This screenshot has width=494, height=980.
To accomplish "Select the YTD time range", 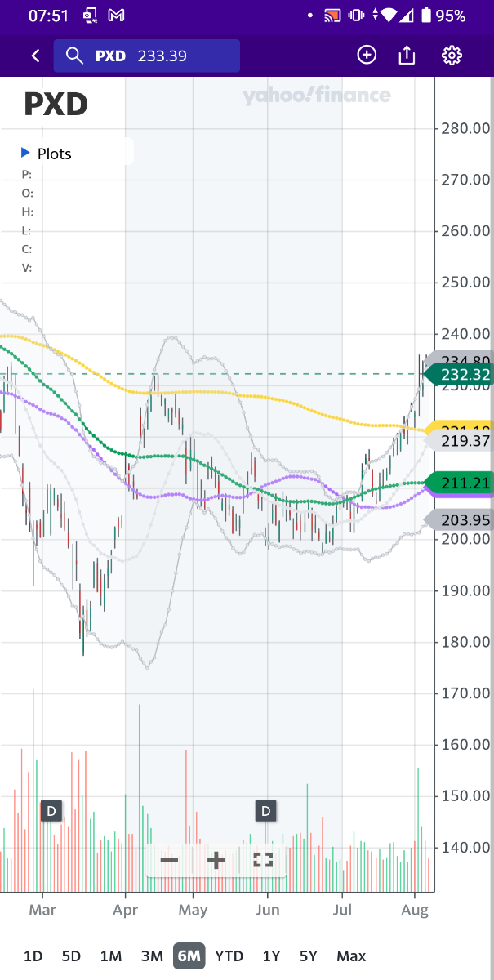I will click(229, 955).
